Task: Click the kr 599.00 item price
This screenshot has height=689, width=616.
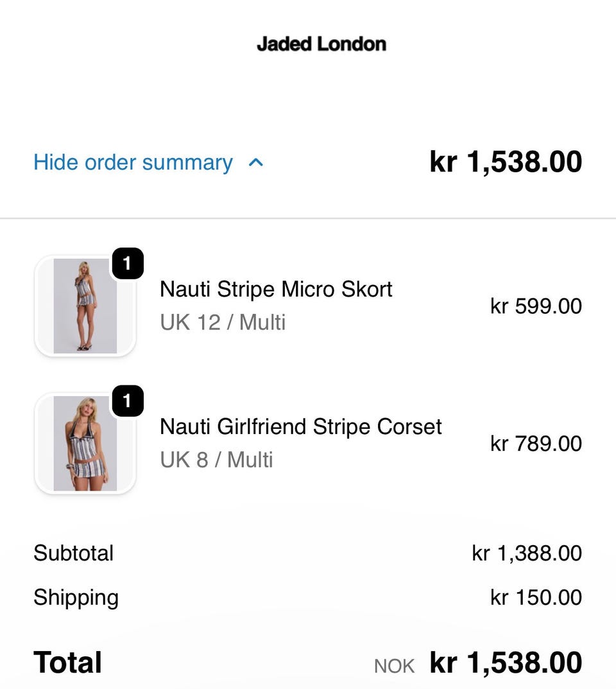Action: (536, 306)
